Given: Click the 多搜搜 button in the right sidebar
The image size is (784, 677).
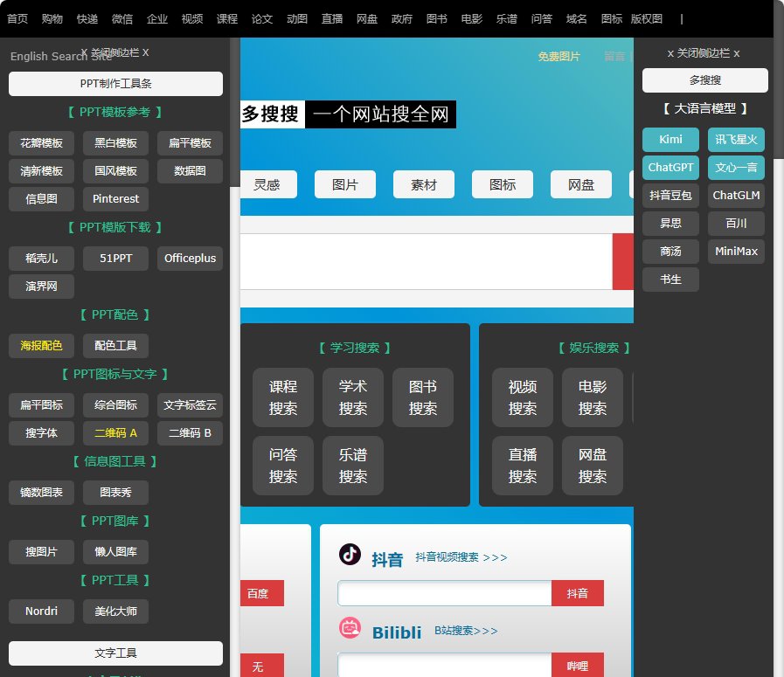Looking at the screenshot, I should pyautogui.click(x=705, y=80).
